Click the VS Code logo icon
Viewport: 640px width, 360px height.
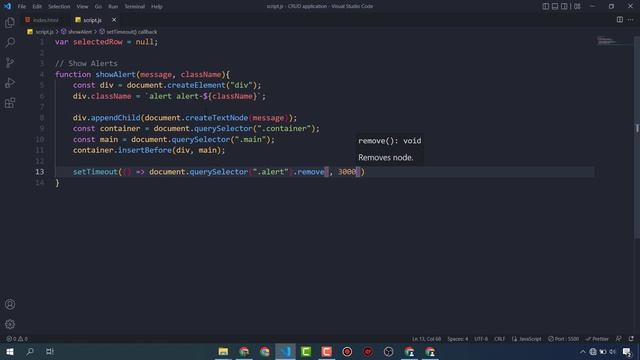pyautogui.click(x=7, y=6)
